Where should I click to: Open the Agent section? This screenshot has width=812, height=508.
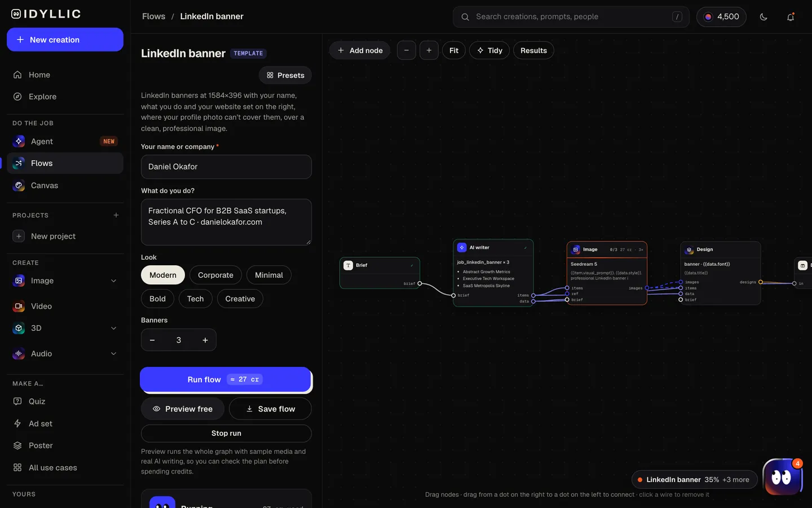65,141
